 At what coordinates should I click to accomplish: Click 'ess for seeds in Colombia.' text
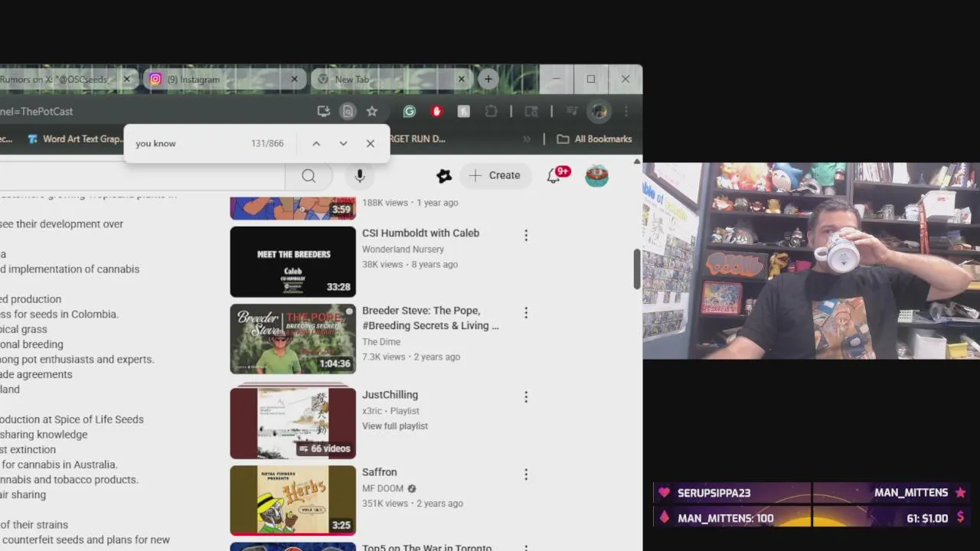[x=59, y=314]
